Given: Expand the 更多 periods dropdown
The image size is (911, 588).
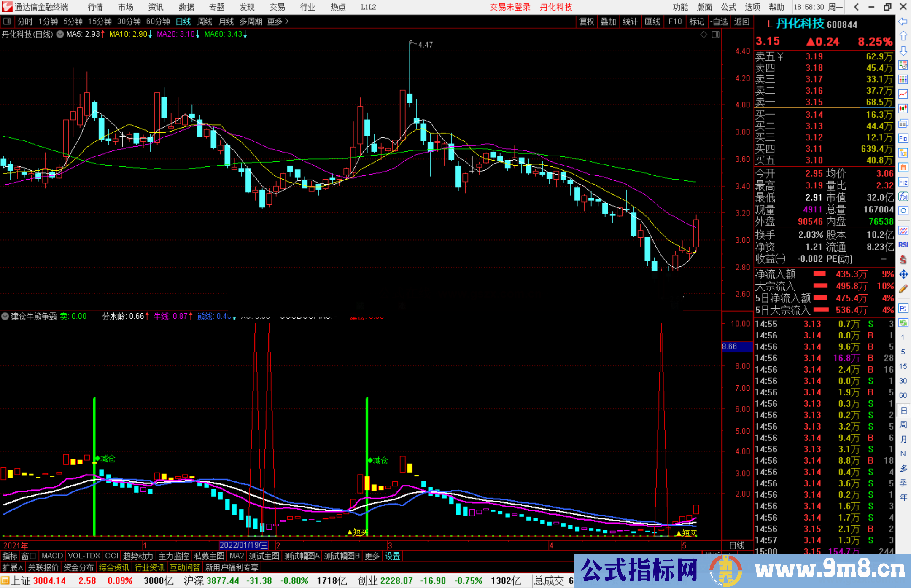Looking at the screenshot, I should [278, 21].
